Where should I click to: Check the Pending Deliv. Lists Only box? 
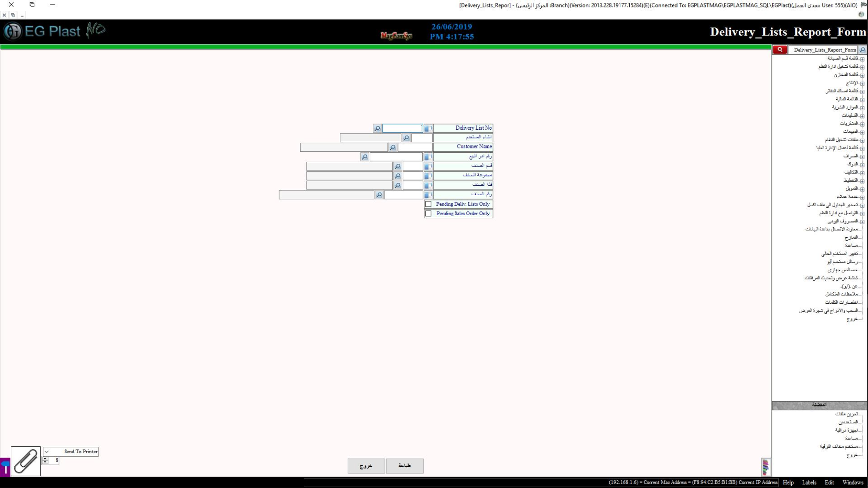pyautogui.click(x=428, y=204)
